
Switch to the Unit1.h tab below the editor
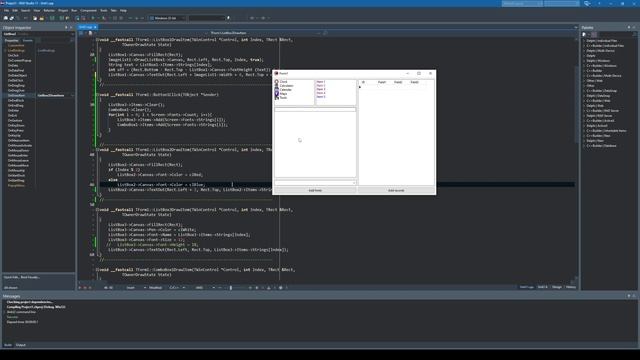542,287
